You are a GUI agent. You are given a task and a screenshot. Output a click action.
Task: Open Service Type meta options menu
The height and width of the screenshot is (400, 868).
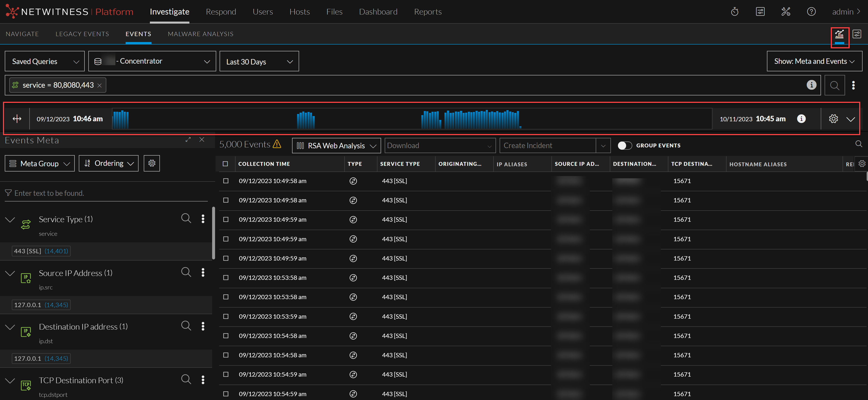pyautogui.click(x=203, y=219)
